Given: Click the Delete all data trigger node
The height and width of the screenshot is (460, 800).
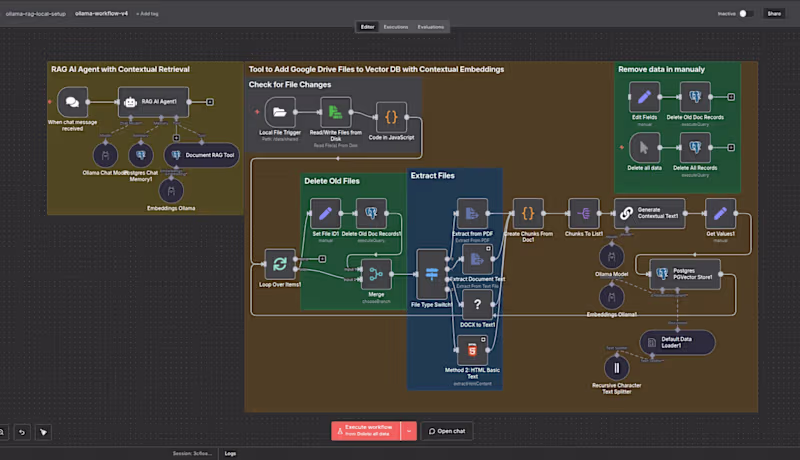Looking at the screenshot, I should click(645, 148).
